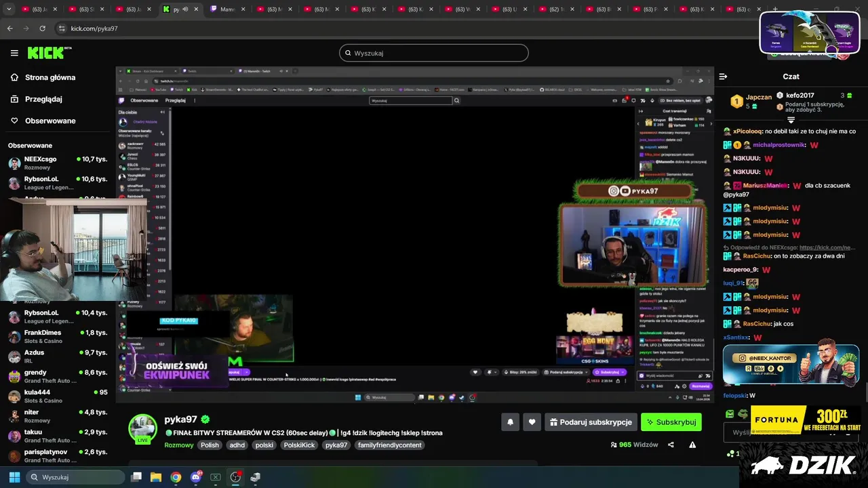Expand the gift leaderboard chevron
868x488 pixels.
(791, 120)
